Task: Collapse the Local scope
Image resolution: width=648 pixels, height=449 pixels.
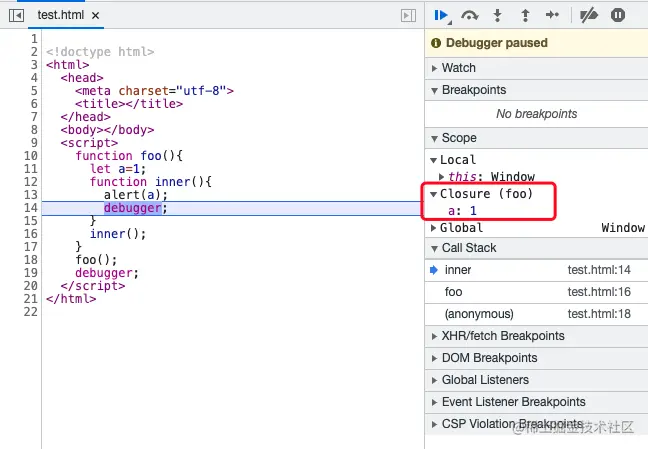Action: point(433,160)
